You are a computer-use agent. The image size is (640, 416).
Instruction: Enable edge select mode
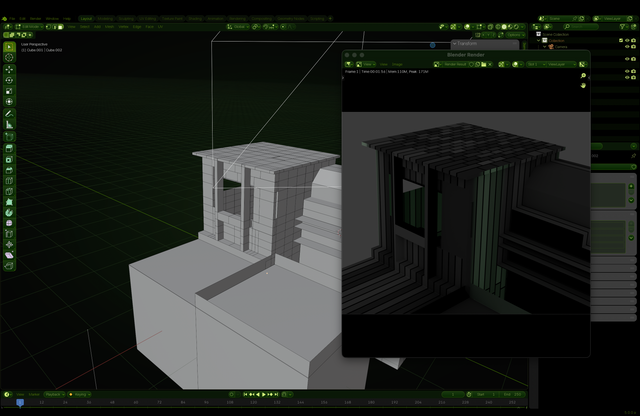pos(54,27)
